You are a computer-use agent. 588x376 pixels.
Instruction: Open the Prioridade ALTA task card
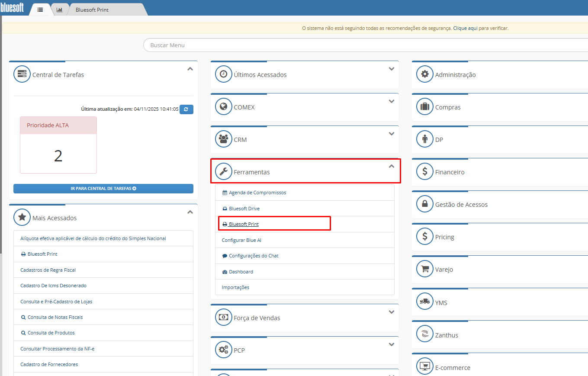[x=58, y=145]
